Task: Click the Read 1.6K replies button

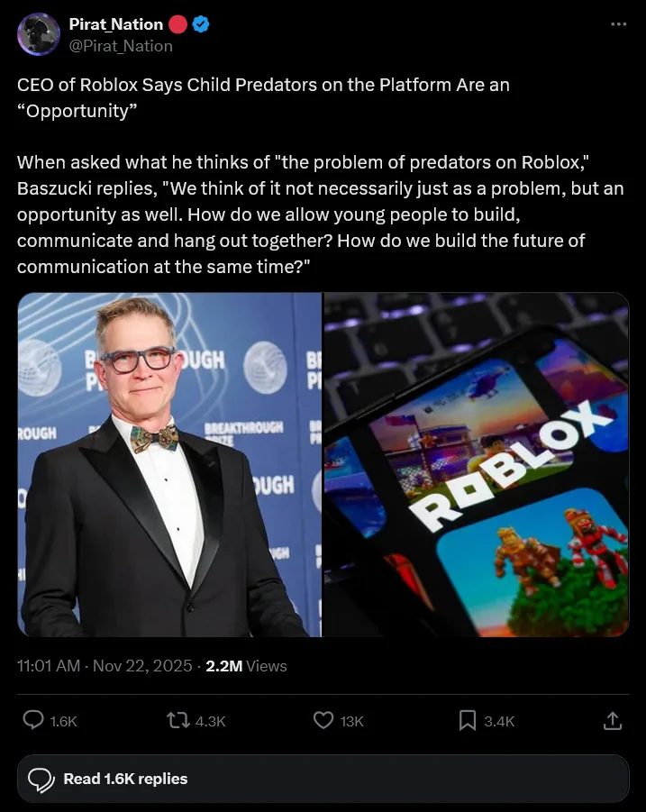Action: [x=323, y=779]
